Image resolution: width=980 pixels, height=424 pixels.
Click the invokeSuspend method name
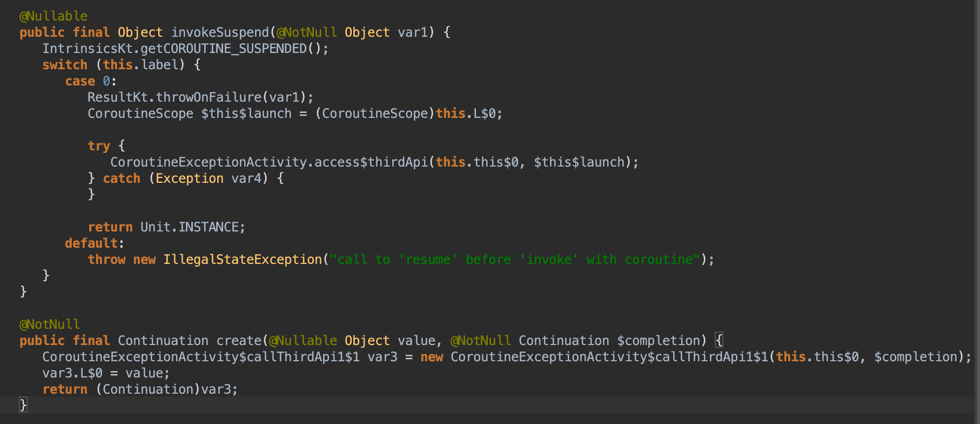coord(219,32)
